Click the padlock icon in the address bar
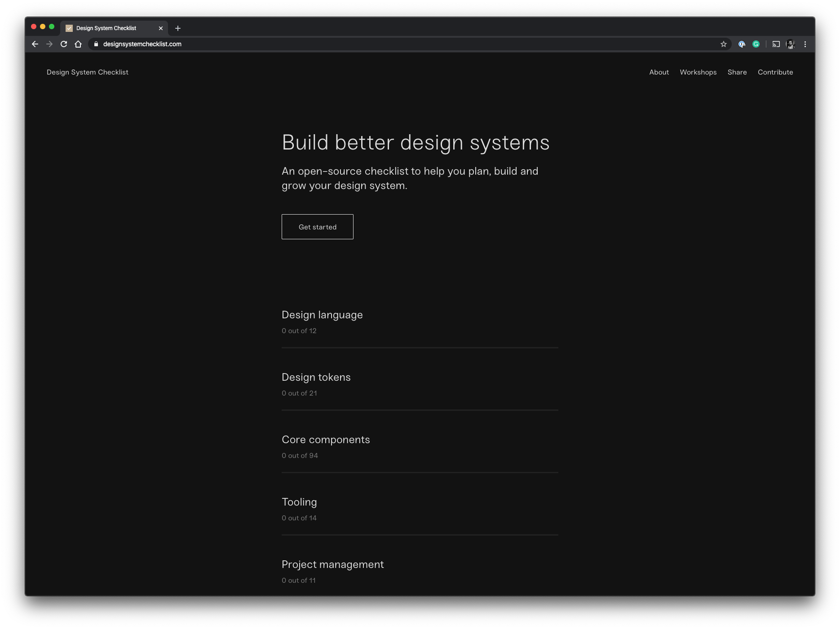840x629 pixels. (x=96, y=44)
